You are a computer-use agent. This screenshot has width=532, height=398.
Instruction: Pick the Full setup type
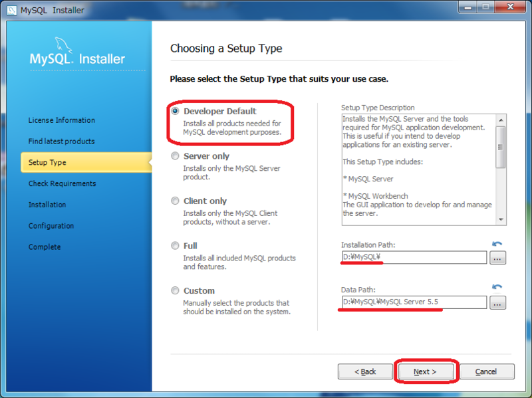click(x=175, y=245)
